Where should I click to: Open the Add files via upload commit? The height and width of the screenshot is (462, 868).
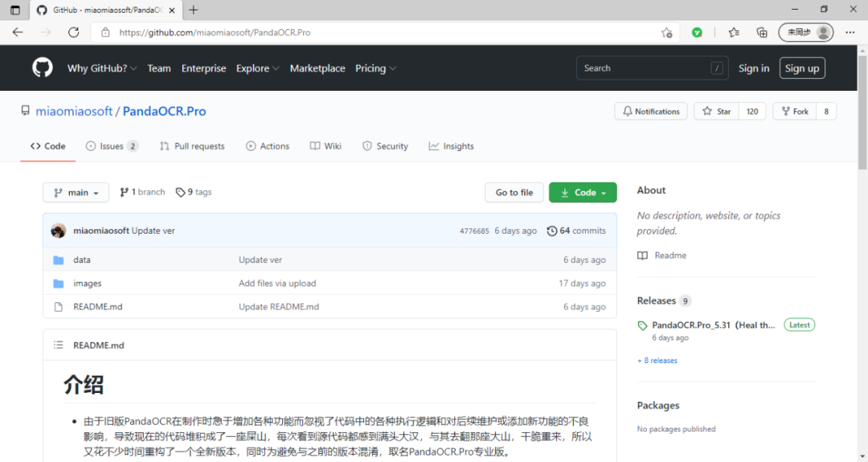(277, 284)
